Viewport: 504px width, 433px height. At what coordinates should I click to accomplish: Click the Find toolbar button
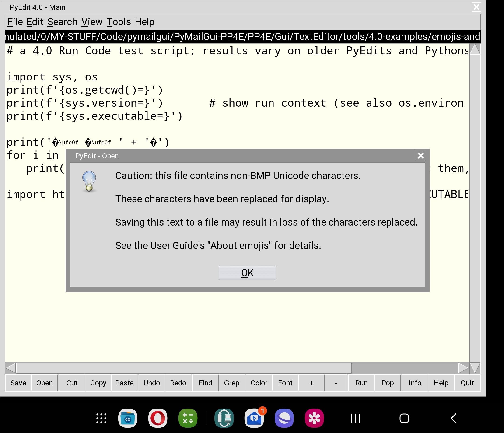click(x=206, y=383)
